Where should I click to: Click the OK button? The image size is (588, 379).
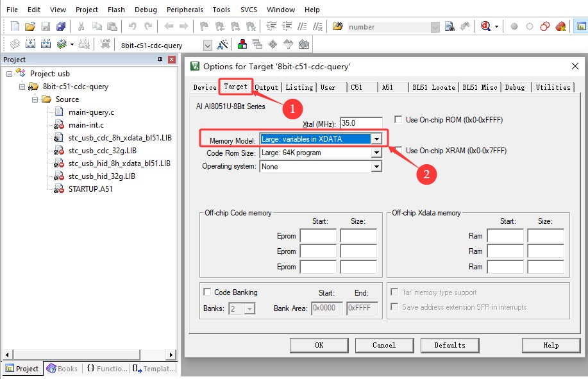[x=319, y=345]
